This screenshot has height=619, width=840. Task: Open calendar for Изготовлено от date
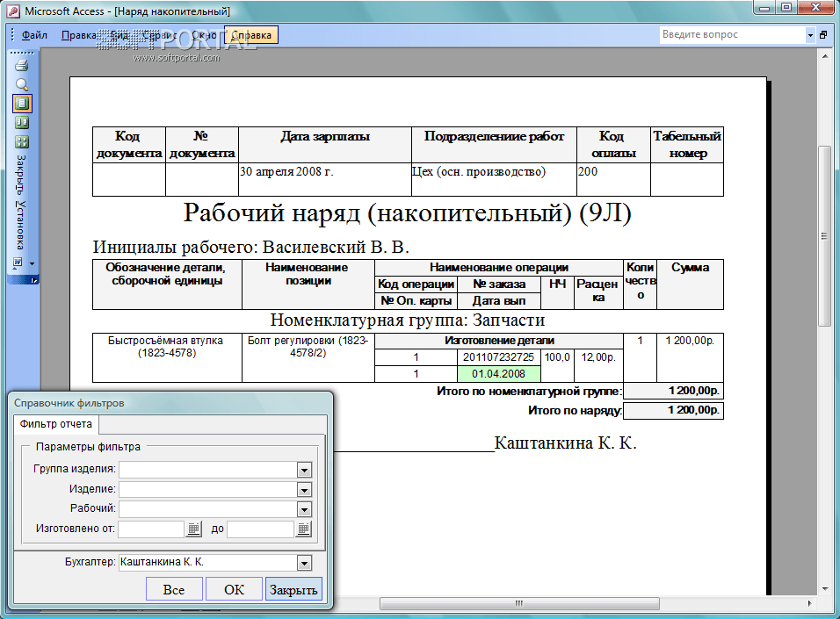[x=194, y=529]
